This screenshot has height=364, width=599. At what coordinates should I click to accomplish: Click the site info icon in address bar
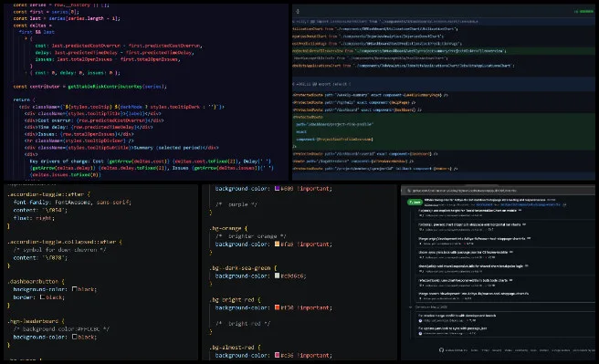click(409, 191)
